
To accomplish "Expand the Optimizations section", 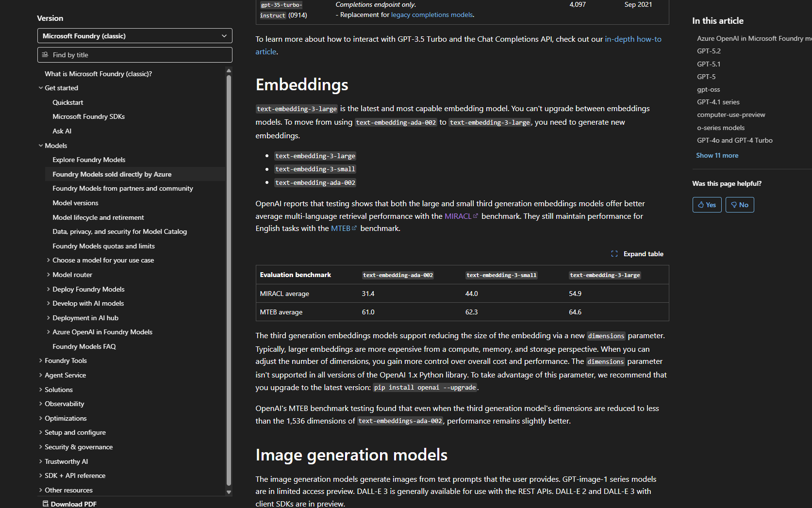I will [x=41, y=418].
